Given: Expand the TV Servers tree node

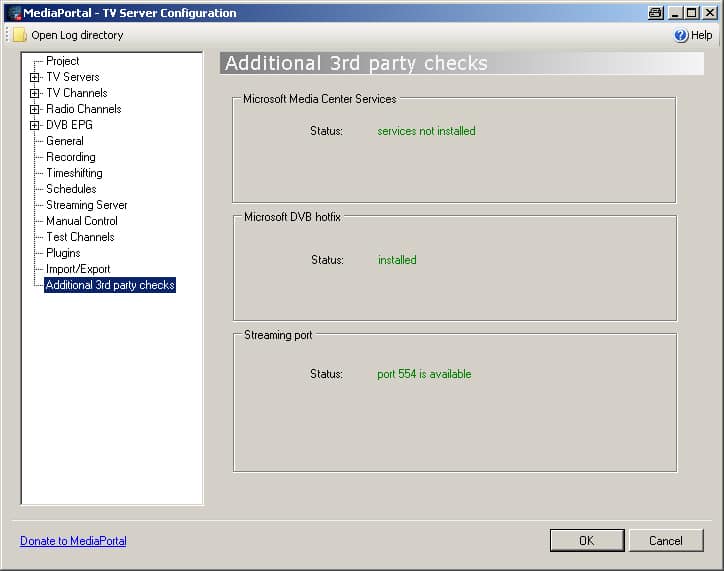Looking at the screenshot, I should pyautogui.click(x=35, y=77).
